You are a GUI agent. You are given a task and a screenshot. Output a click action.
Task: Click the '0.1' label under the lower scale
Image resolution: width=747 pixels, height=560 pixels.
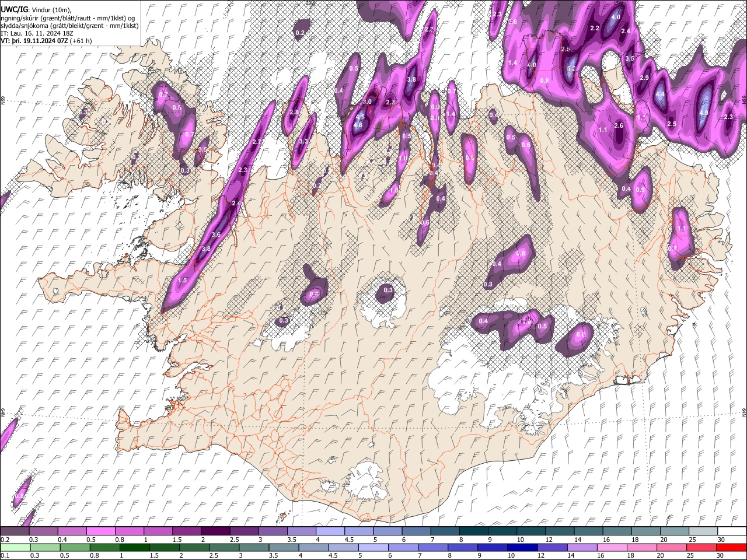click(4, 556)
